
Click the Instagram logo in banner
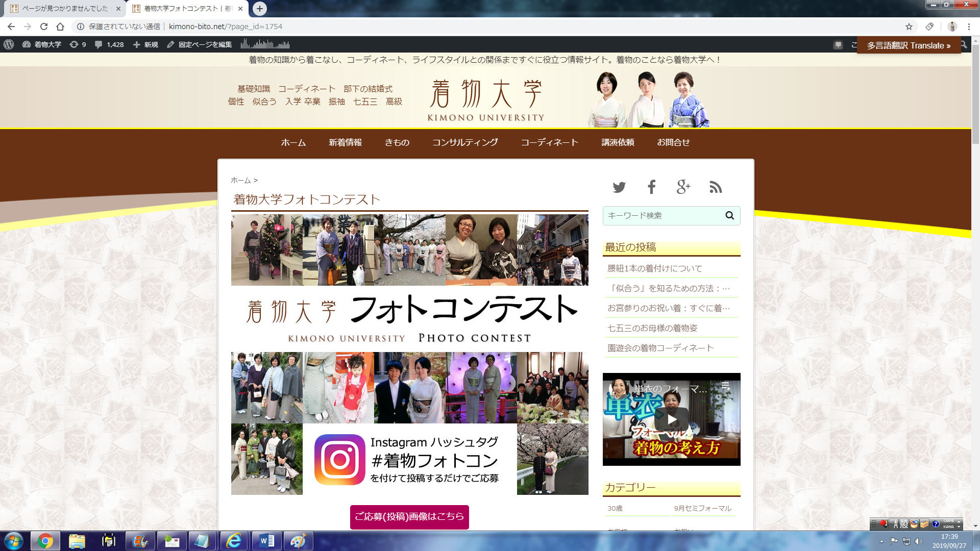click(x=340, y=460)
